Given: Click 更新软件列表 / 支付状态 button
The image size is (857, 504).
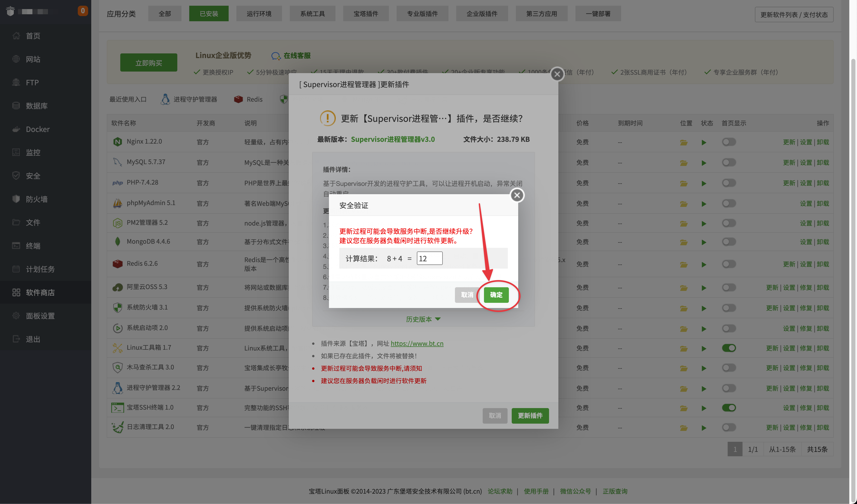Looking at the screenshot, I should click(x=794, y=15).
